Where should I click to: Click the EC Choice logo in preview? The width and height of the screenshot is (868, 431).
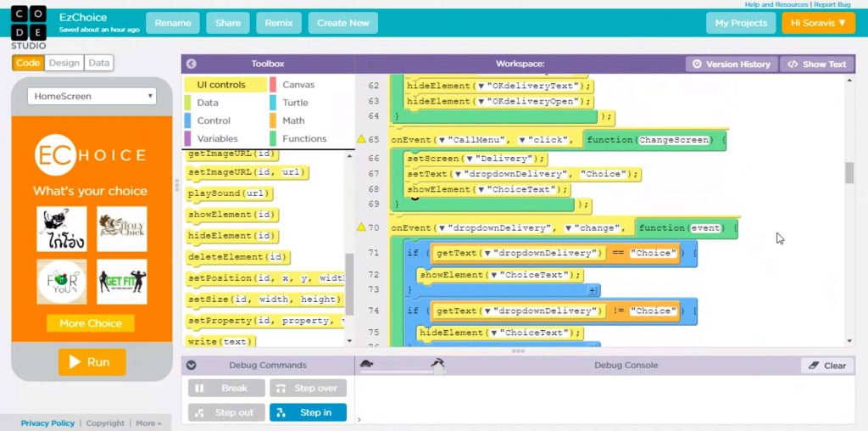tap(91, 155)
